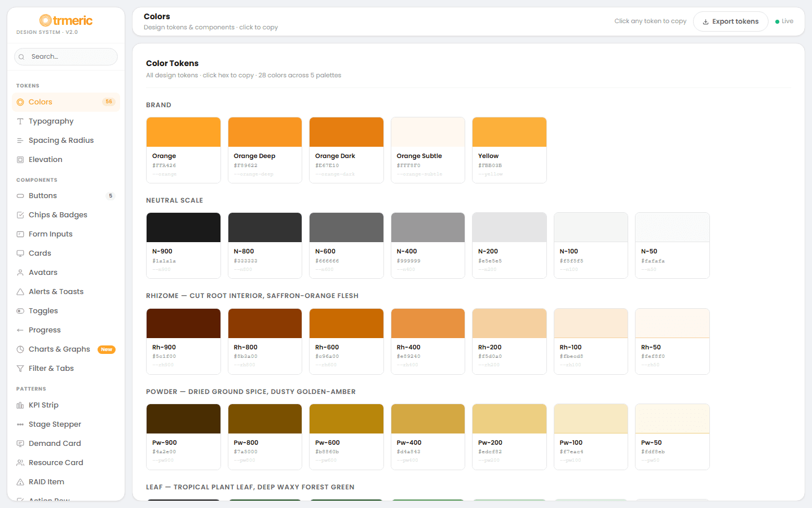Click the Filter & Tabs funnel icon
The width and height of the screenshot is (812, 508).
[x=20, y=369]
